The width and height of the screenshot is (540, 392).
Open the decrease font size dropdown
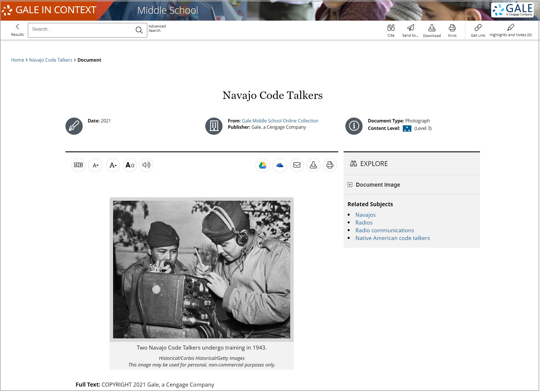[95, 165]
